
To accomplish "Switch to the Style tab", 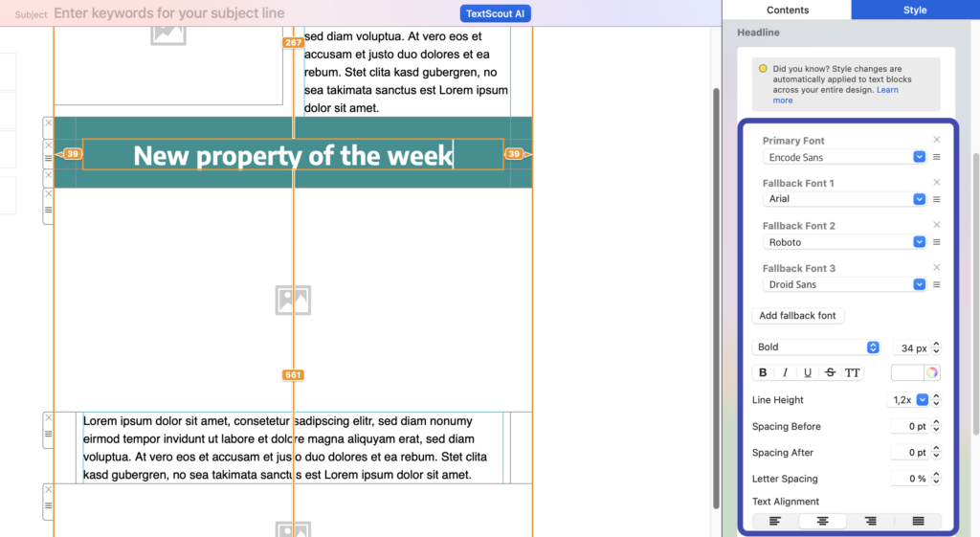I will pos(915,10).
